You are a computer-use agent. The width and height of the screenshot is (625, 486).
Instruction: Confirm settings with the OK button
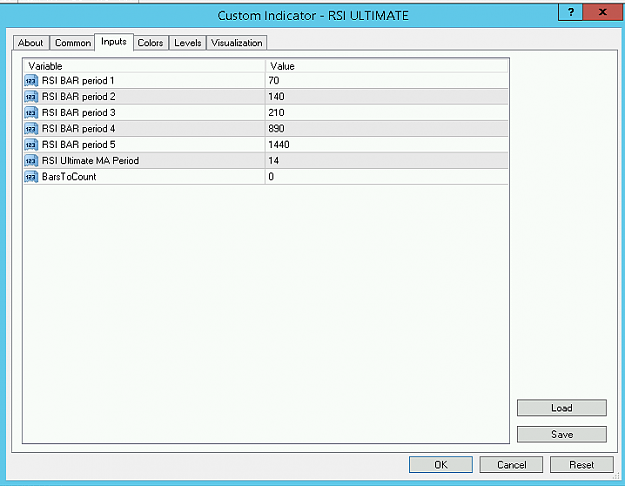pyautogui.click(x=441, y=464)
